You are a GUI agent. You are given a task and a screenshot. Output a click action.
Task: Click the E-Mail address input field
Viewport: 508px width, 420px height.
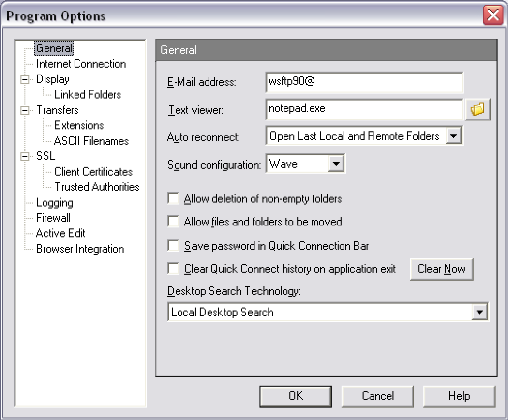pos(364,82)
